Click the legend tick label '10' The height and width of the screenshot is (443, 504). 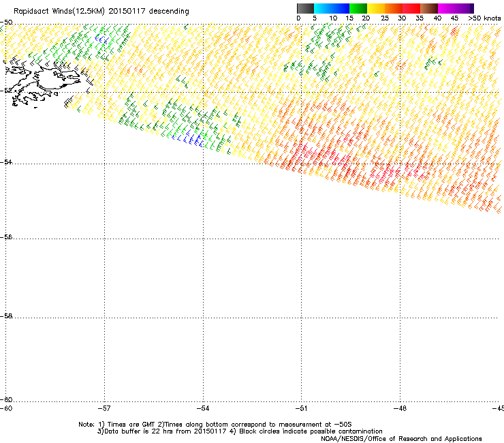(333, 18)
